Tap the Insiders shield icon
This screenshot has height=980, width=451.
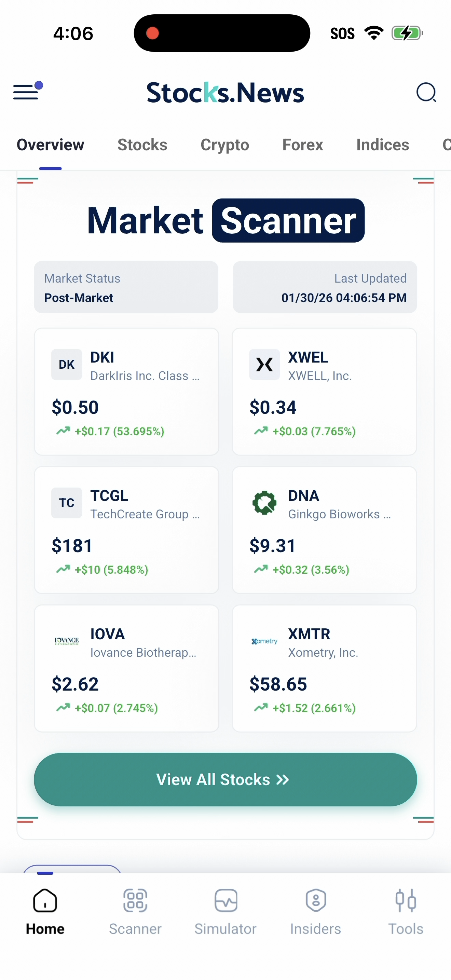316,900
